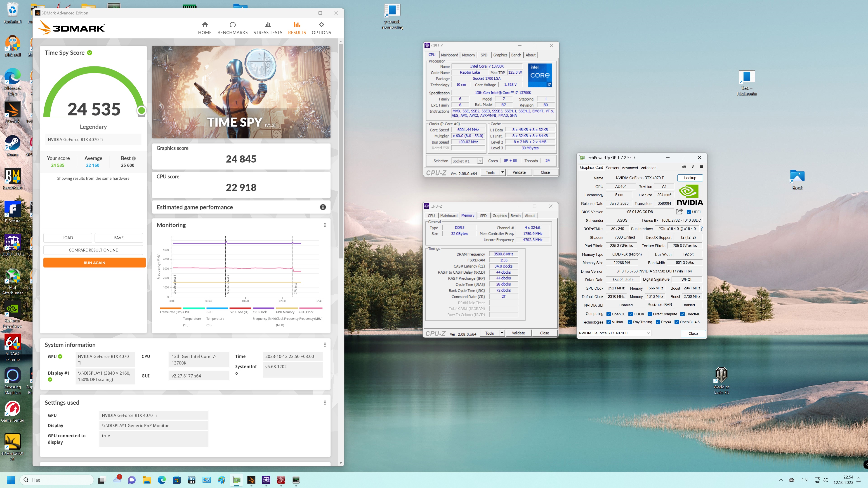Image resolution: width=868 pixels, height=488 pixels.
Task: Toggle the OpenGL 4.6 checkbox in GPU-Z
Action: [677, 322]
